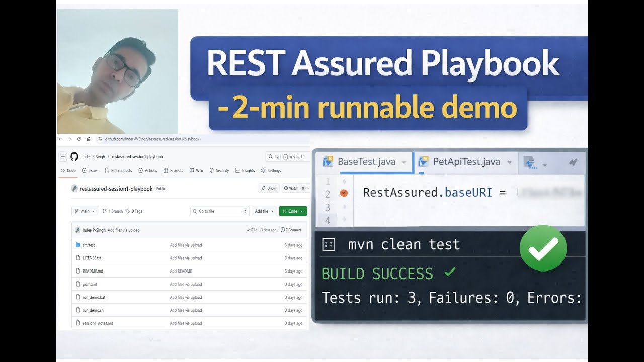Open restassured-session1-playbook breadcrumb link

137,157
